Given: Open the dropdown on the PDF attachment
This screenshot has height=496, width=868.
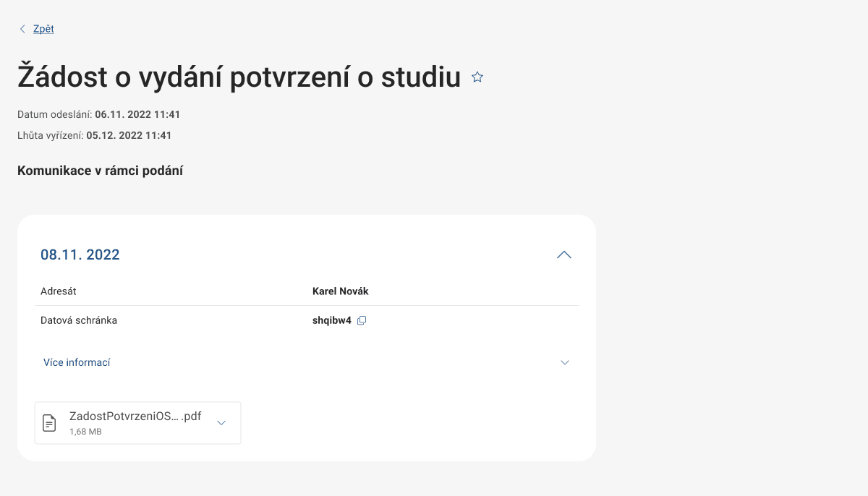Looking at the screenshot, I should pos(221,422).
